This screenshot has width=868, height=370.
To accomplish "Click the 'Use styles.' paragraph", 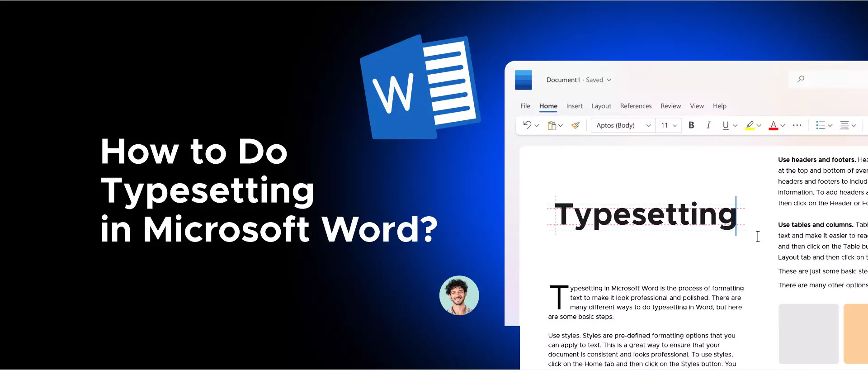I will tap(642, 350).
